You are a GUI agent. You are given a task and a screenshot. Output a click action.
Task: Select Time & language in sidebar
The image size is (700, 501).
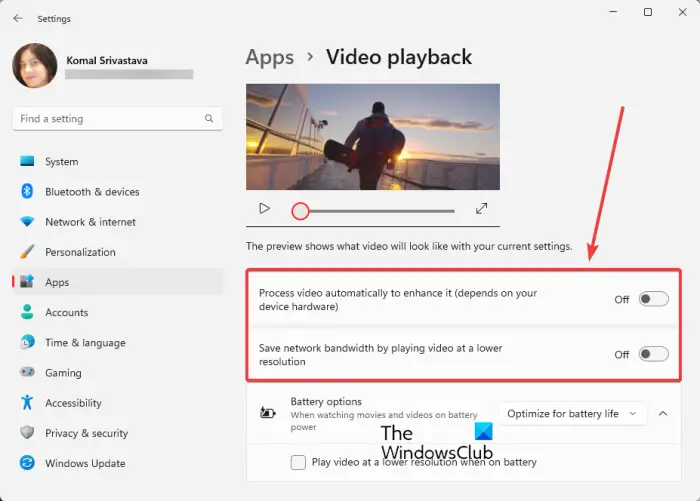click(118, 342)
